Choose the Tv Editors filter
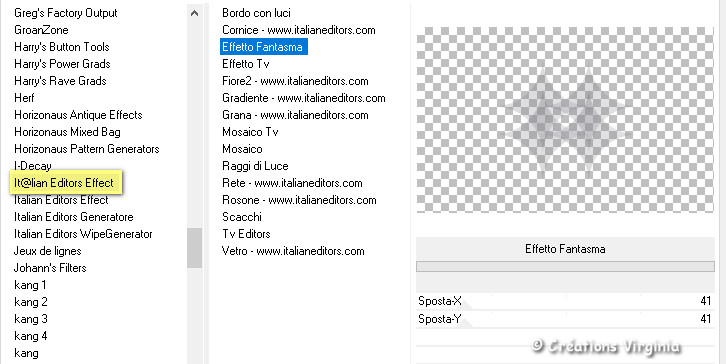Viewport: 726px width, 364px height. pos(246,234)
